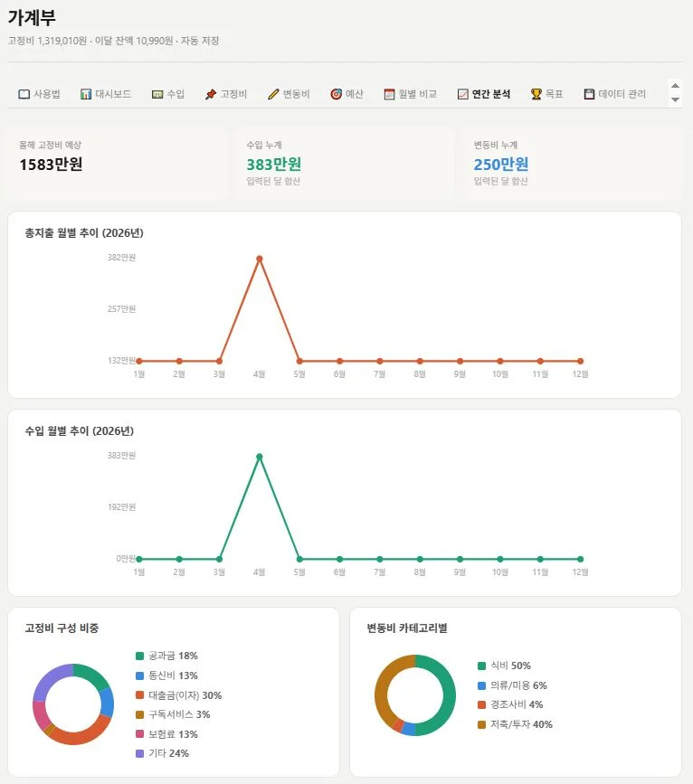Click the red 경조사비 legend swatch
The width and height of the screenshot is (693, 784).
point(482,705)
